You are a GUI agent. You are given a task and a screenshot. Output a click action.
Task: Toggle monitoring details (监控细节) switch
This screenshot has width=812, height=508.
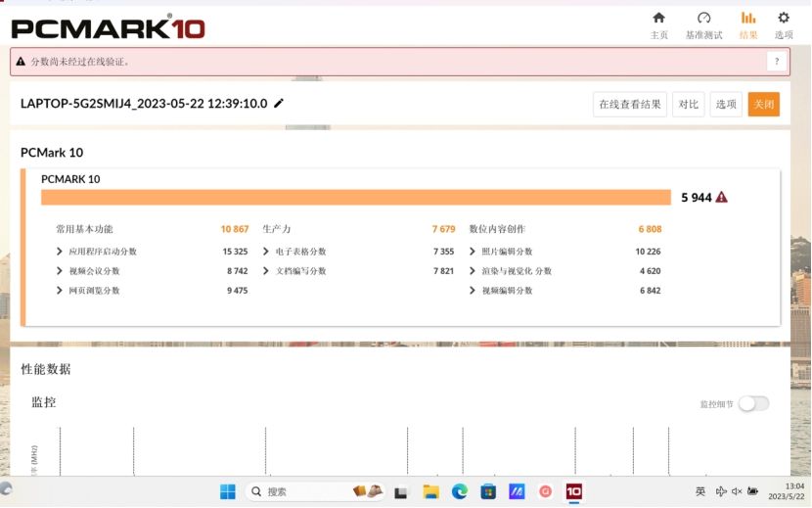[x=753, y=404]
